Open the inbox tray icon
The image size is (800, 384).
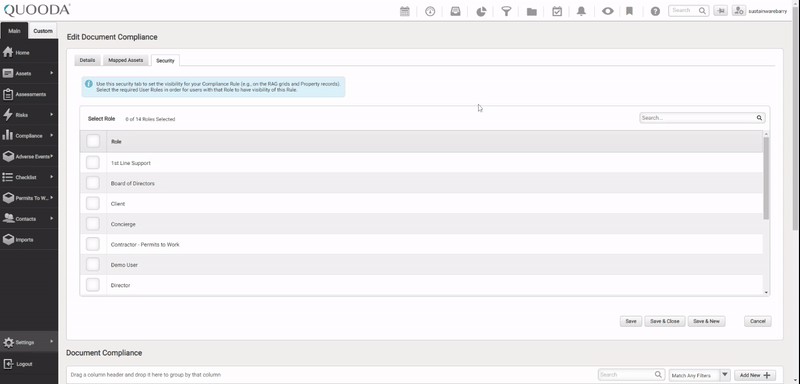(x=455, y=11)
